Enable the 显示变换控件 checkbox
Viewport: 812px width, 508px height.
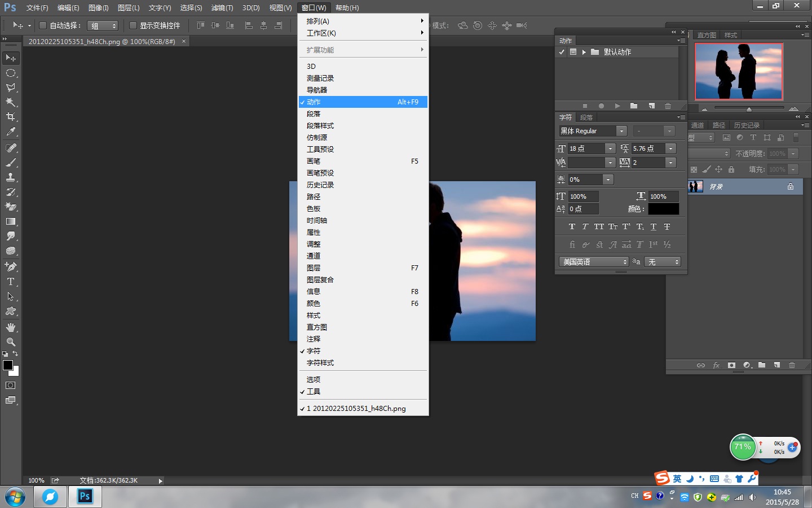(x=133, y=25)
